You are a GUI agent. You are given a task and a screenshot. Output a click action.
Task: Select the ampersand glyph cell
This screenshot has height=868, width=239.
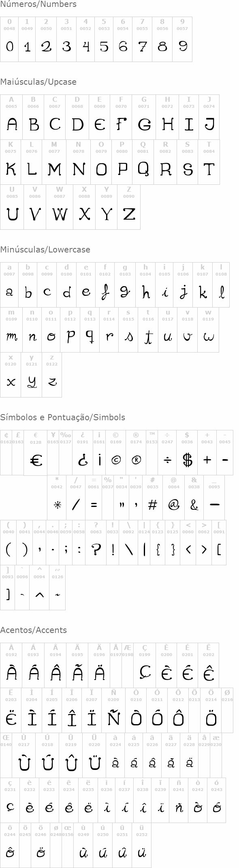[x=194, y=498]
